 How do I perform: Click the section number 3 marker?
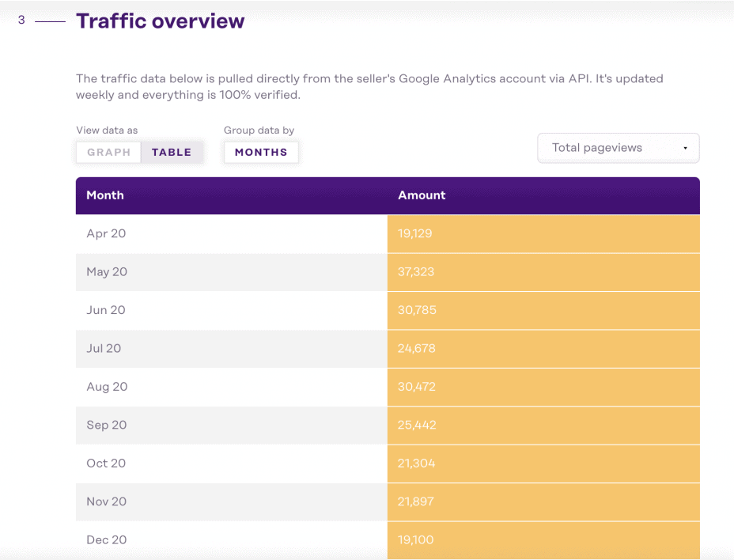[21, 20]
